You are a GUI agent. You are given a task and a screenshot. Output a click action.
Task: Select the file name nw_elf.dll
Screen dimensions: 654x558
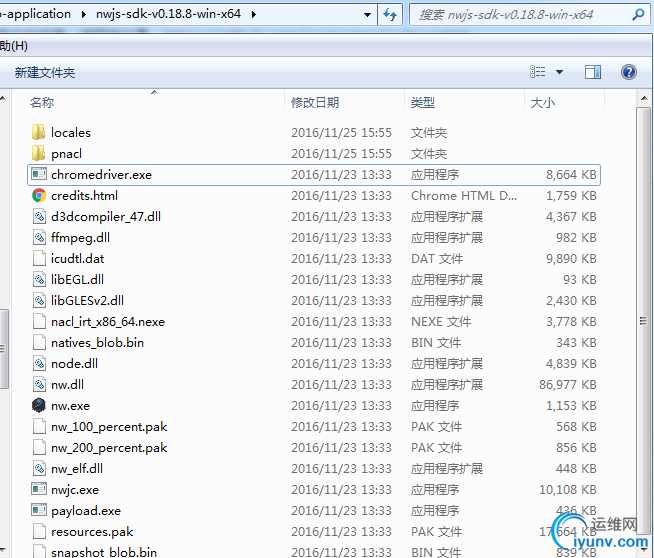[77, 469]
